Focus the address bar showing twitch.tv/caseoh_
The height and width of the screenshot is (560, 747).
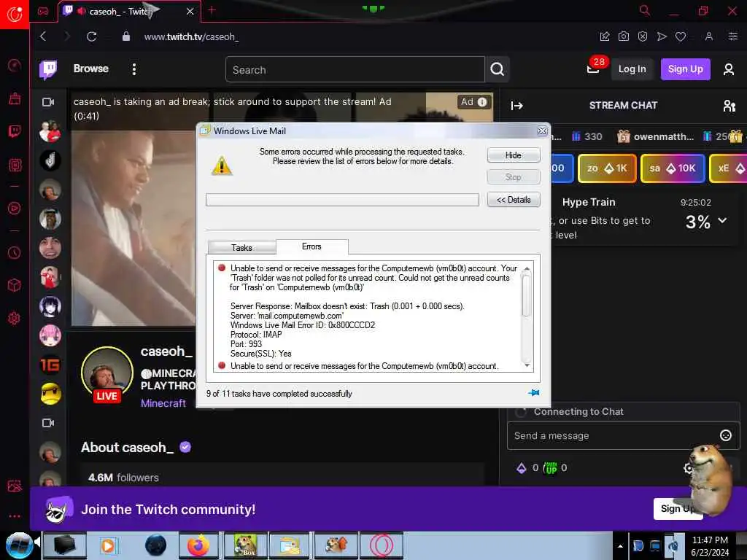tap(192, 36)
